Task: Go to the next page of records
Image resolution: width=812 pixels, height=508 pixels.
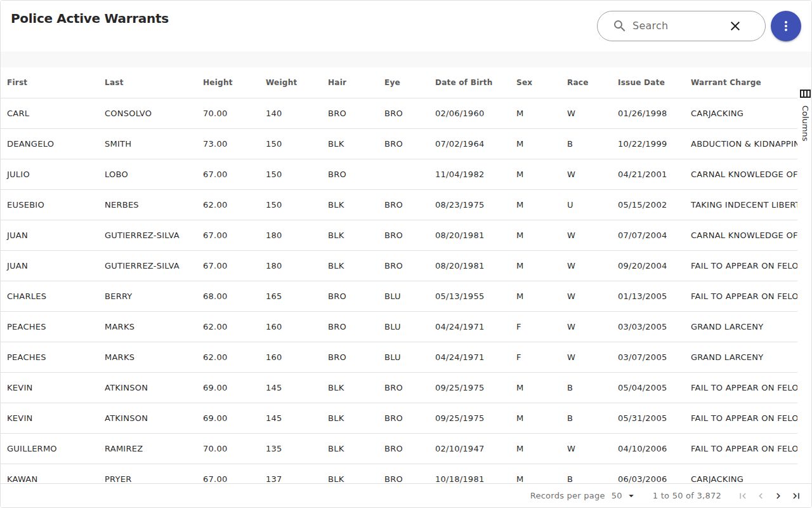Action: click(778, 496)
